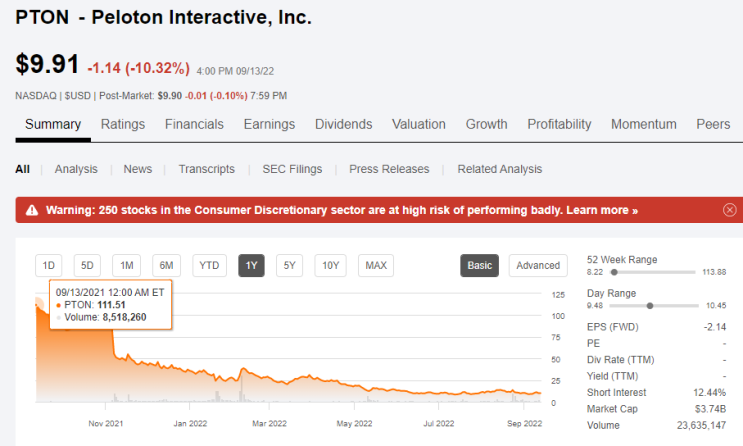Go to the Earnings tab
Image resolution: width=743 pixels, height=446 pixels.
click(269, 124)
